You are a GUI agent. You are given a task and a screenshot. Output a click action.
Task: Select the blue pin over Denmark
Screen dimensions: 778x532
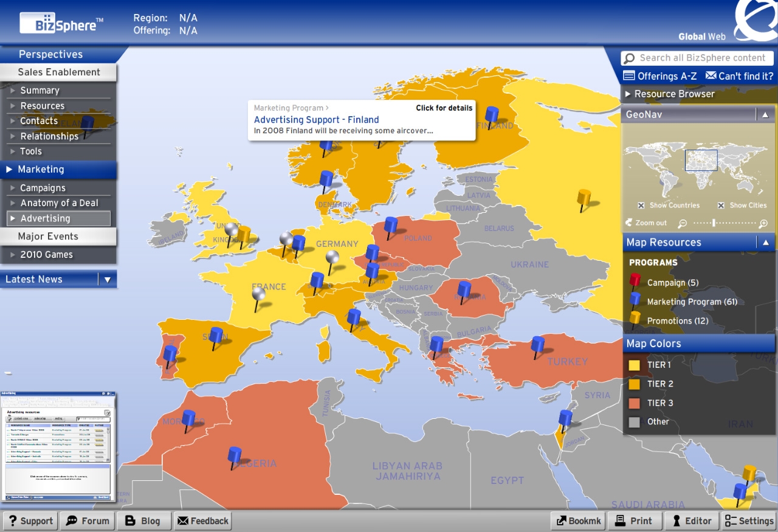(326, 179)
